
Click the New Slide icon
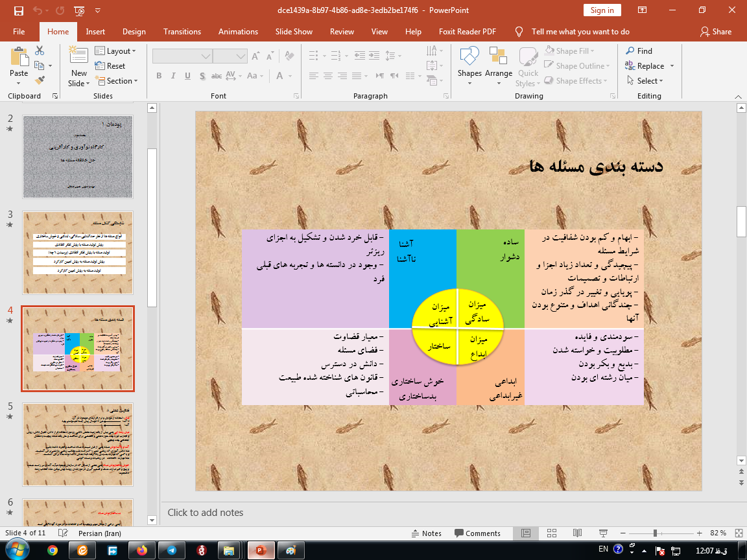click(x=79, y=58)
